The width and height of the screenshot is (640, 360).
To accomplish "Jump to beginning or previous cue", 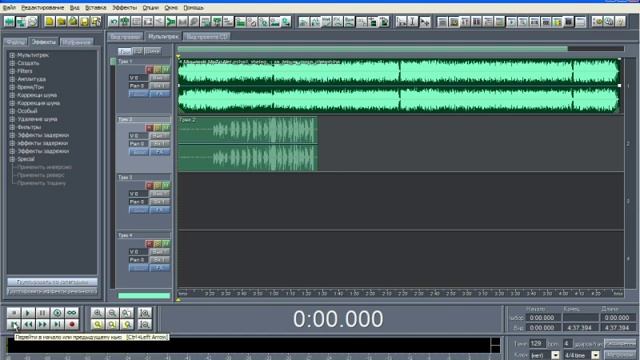I will [x=13, y=324].
